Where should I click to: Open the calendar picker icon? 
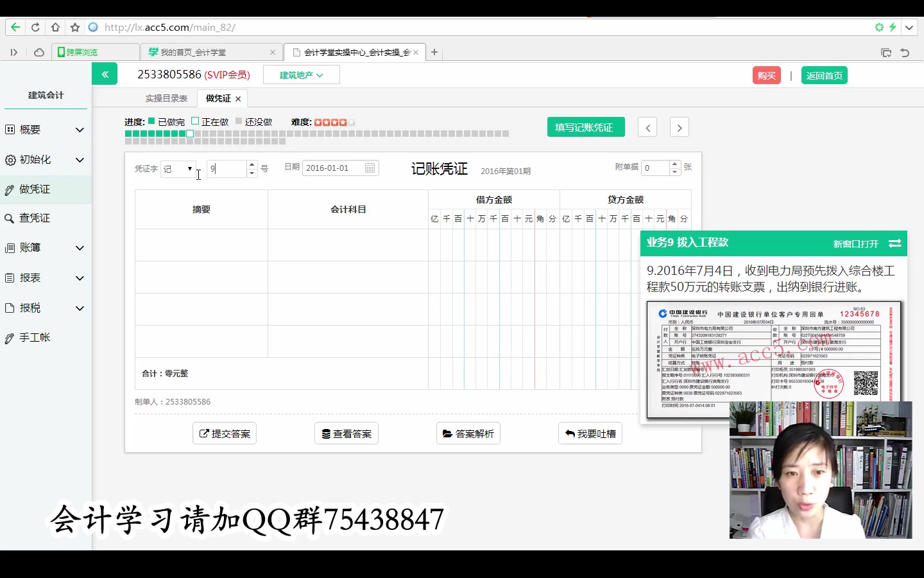[x=370, y=168]
